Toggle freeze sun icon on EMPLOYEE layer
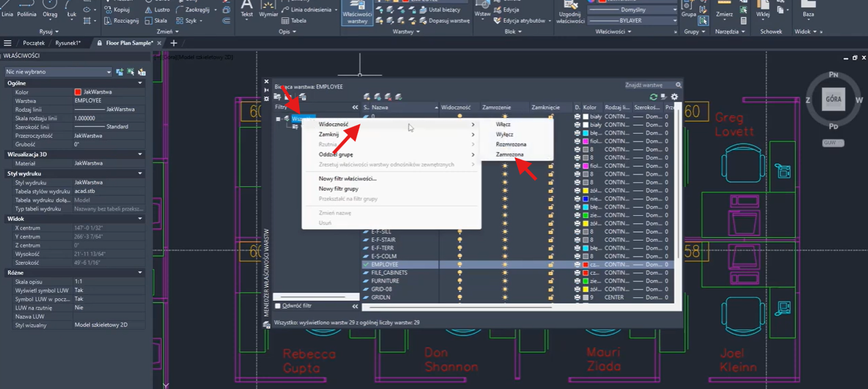The image size is (868, 389). (505, 265)
